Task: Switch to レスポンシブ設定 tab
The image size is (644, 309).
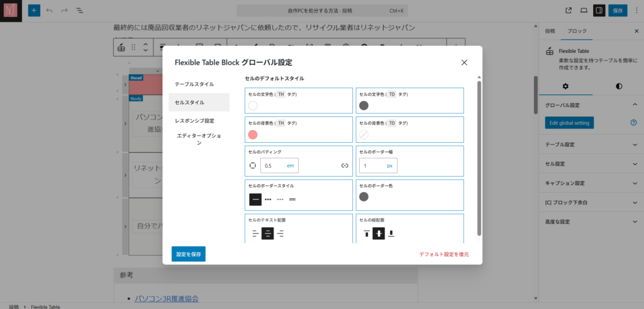Action: tap(194, 120)
